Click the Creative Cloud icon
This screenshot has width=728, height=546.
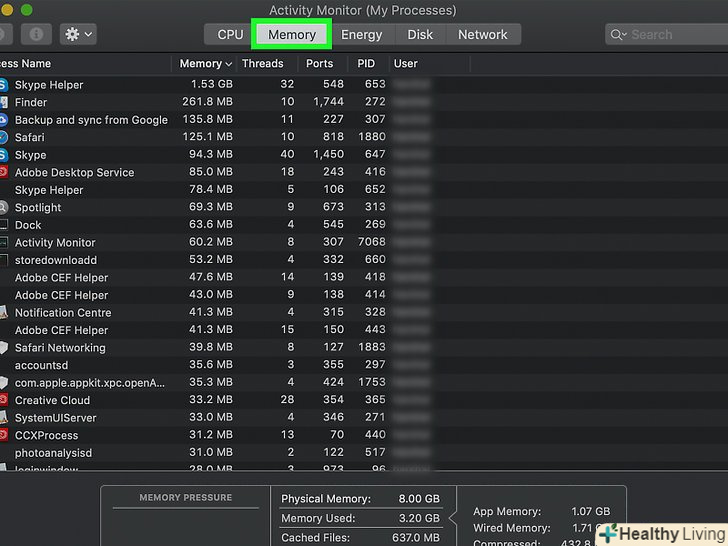4,400
